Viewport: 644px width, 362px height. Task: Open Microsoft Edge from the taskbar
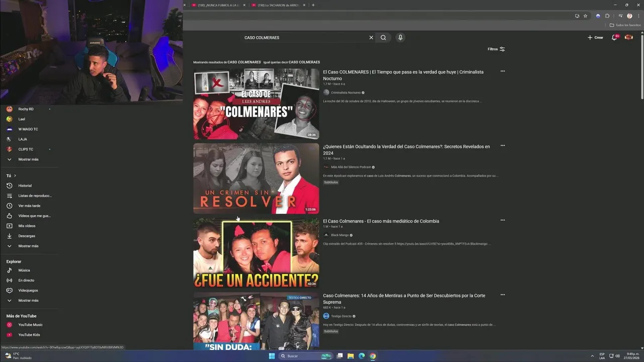pyautogui.click(x=362, y=356)
